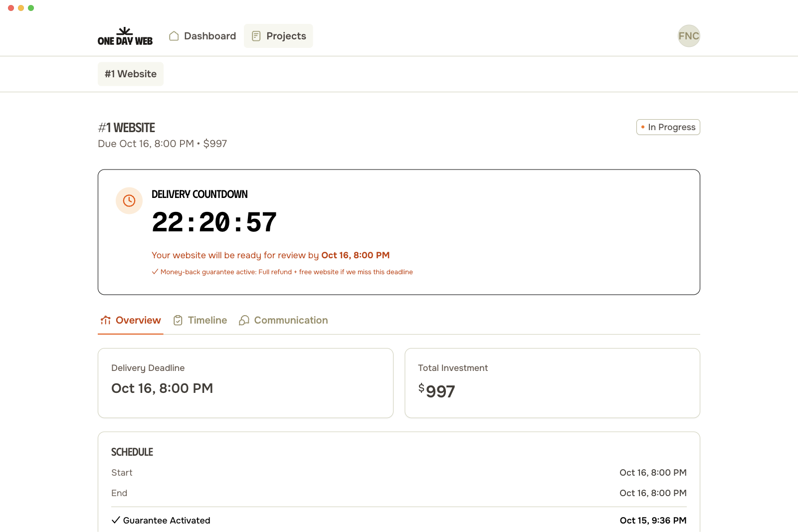Image resolution: width=798 pixels, height=532 pixels.
Task: Click the Oct 16, 8:00 PM deadline link
Action: pyautogui.click(x=355, y=255)
